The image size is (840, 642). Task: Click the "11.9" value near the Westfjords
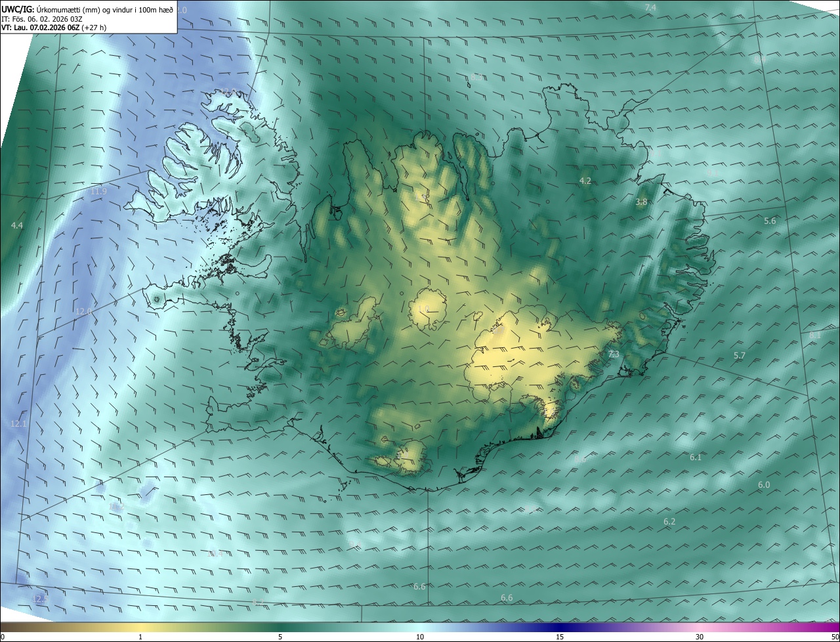pyautogui.click(x=98, y=191)
